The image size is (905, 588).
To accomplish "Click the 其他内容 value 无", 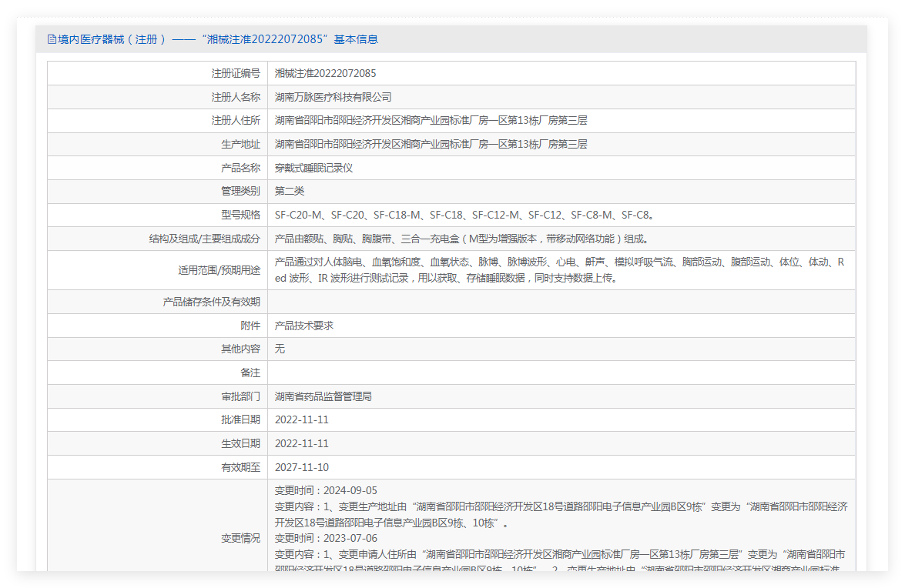I will [280, 349].
